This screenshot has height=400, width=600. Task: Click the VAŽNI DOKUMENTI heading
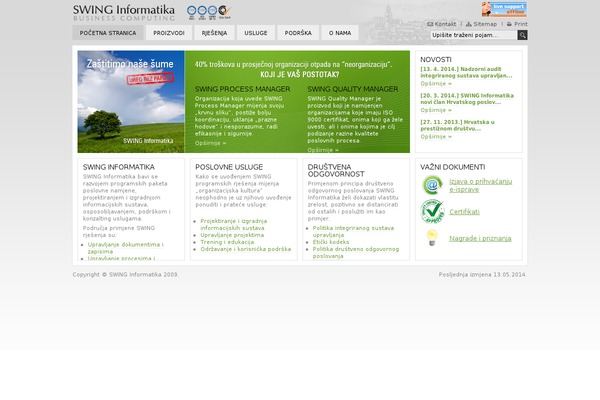pos(452,167)
